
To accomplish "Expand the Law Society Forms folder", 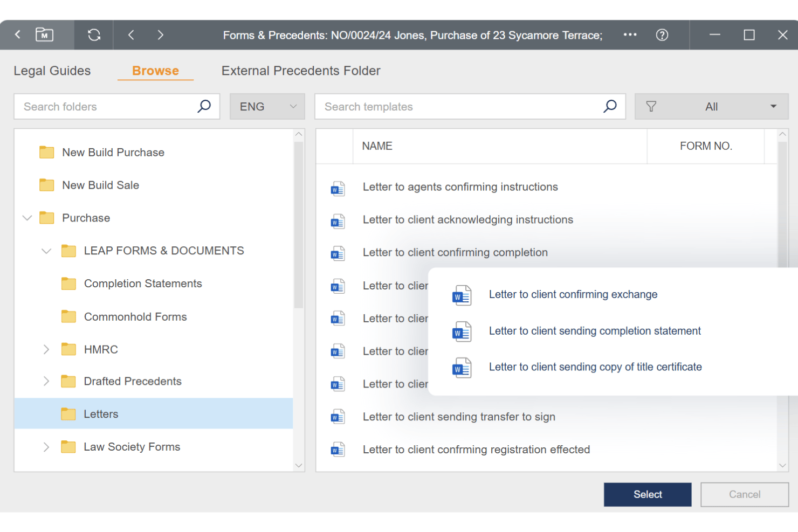I will [x=46, y=447].
